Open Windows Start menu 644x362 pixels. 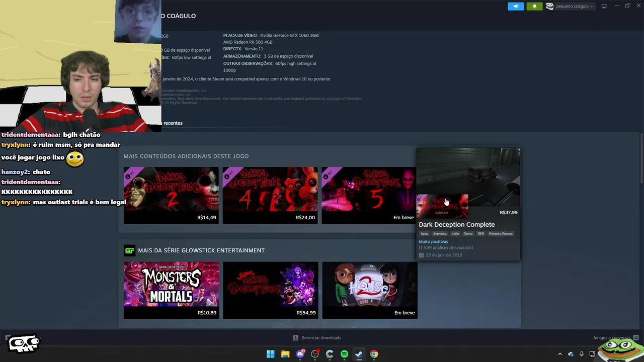click(270, 354)
